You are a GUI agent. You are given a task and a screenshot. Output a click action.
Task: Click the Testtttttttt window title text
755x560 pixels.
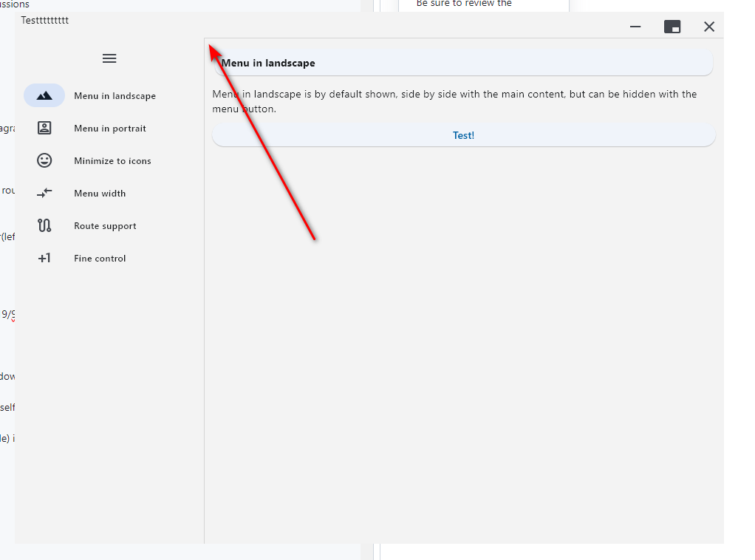45,20
